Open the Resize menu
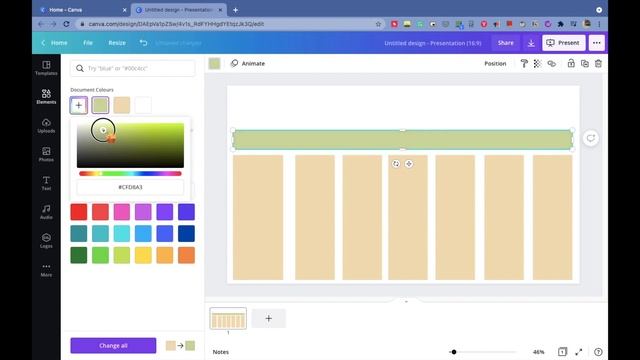Image resolution: width=640 pixels, height=360 pixels. (x=117, y=43)
